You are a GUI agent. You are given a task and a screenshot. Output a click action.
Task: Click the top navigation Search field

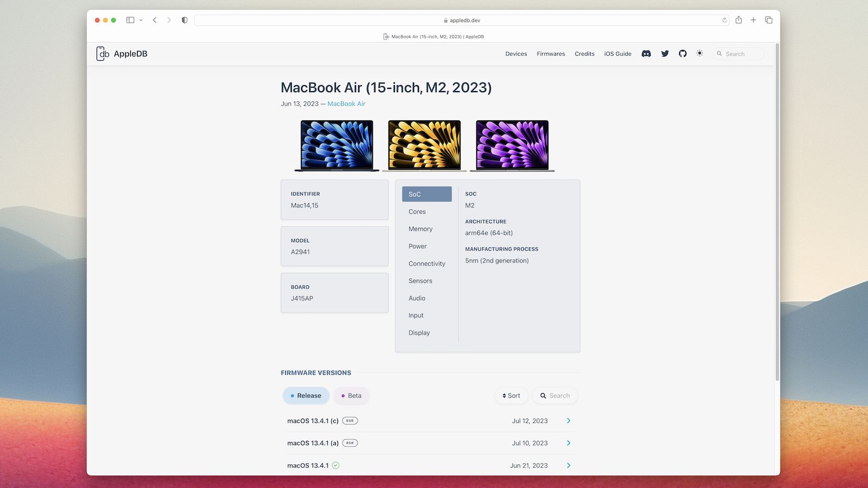(x=738, y=54)
